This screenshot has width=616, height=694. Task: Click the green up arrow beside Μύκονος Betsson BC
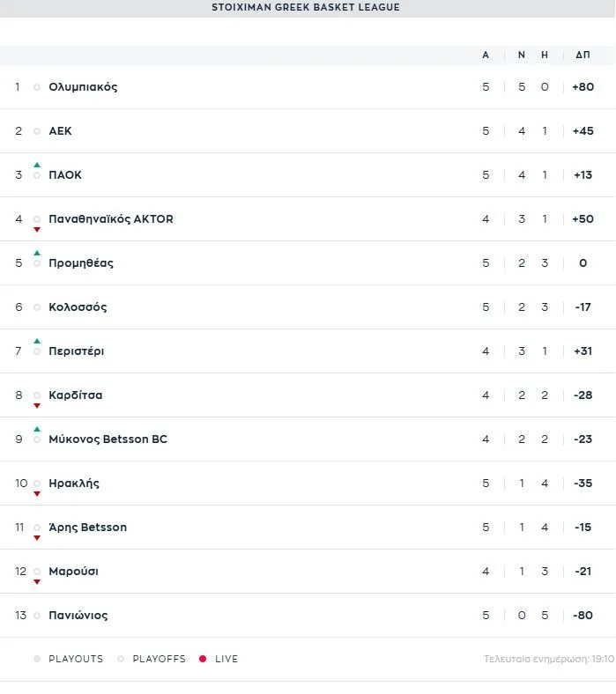coord(37,430)
